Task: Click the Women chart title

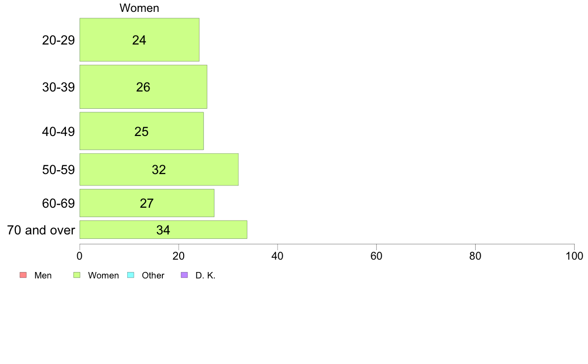Action: click(139, 8)
